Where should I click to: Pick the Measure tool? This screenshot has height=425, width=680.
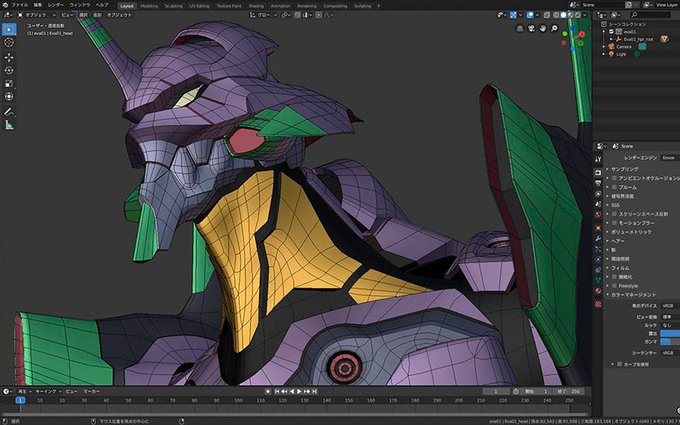pos(9,126)
